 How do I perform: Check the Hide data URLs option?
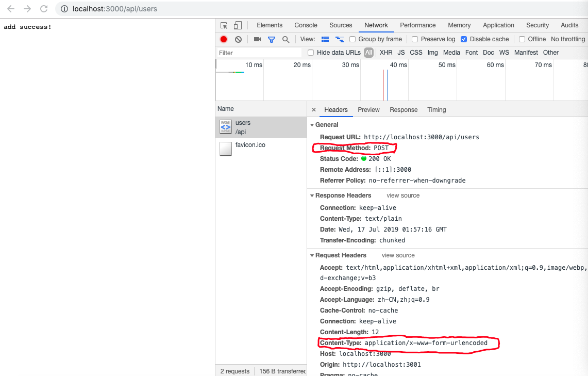[x=310, y=52]
